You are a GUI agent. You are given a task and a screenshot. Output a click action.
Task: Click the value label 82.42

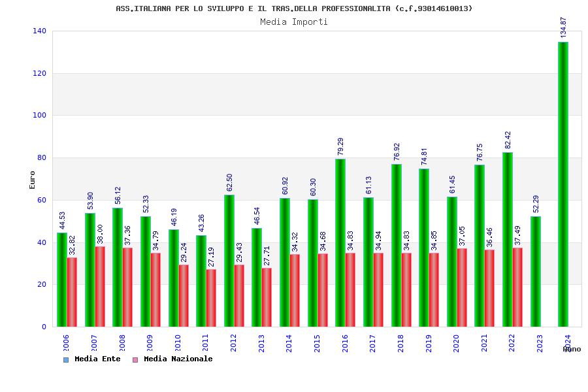(508, 140)
